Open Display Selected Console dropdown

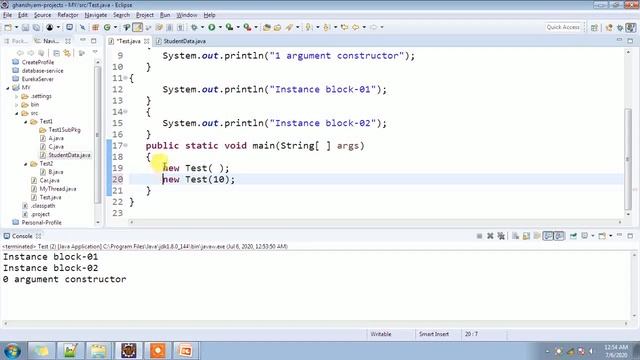[x=593, y=236]
